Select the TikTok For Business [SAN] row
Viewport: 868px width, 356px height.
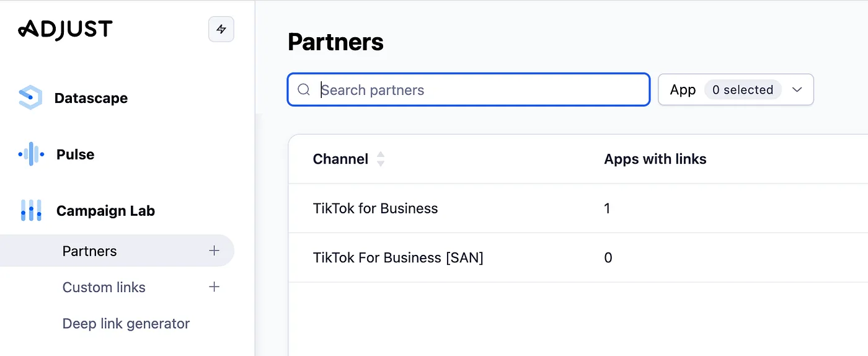coord(578,258)
